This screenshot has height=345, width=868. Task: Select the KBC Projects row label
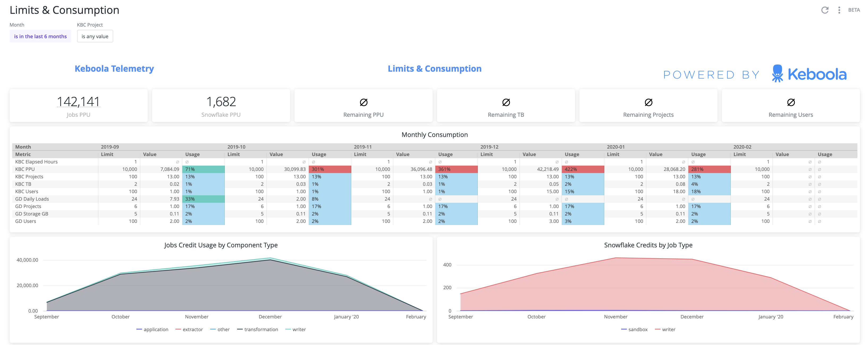[x=29, y=177]
